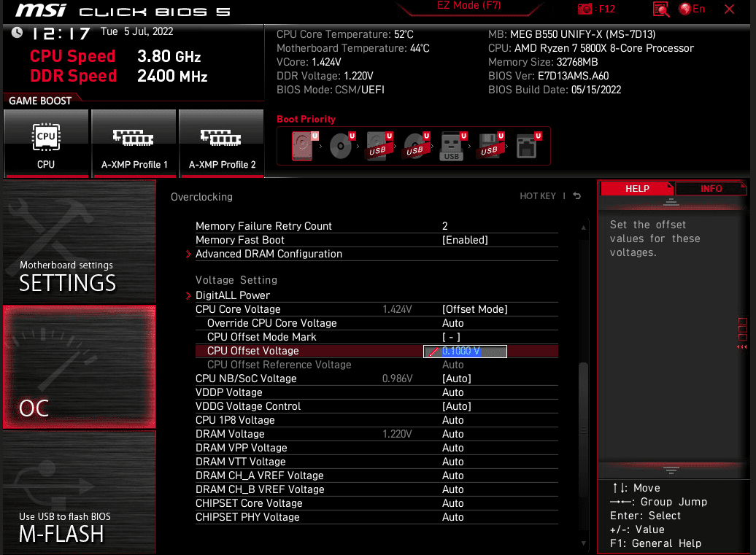Switch to the HELP tab
Screen dimensions: 756x555
coord(637,189)
